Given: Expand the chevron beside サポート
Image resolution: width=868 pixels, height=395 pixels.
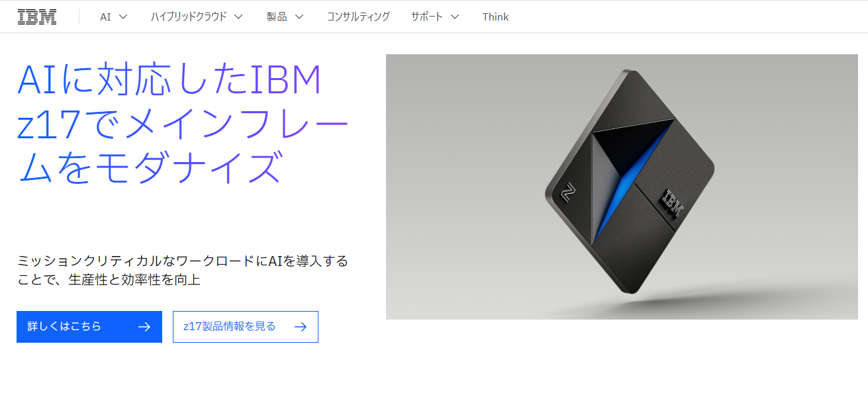Looking at the screenshot, I should click(x=454, y=17).
